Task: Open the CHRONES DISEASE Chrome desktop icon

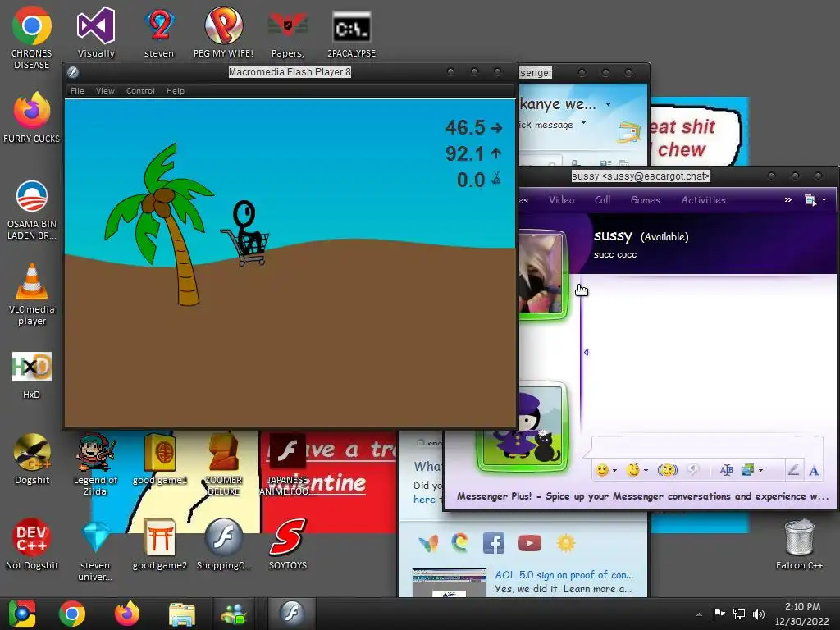Action: (32, 38)
